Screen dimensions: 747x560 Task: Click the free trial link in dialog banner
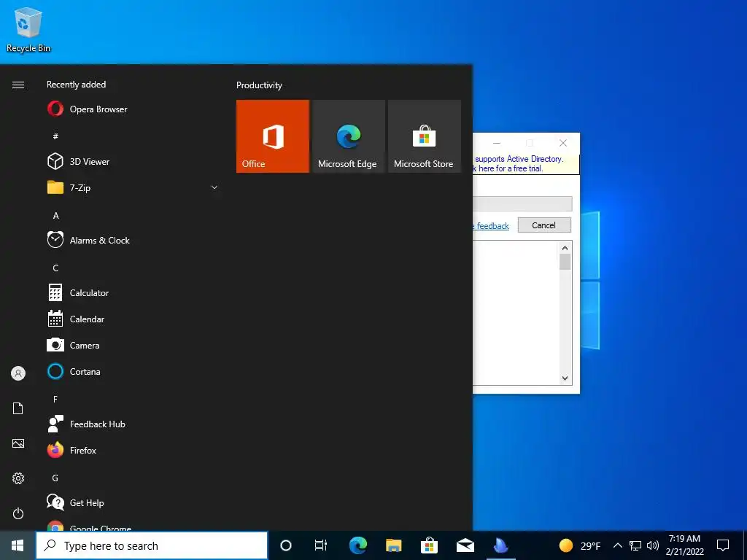point(508,168)
